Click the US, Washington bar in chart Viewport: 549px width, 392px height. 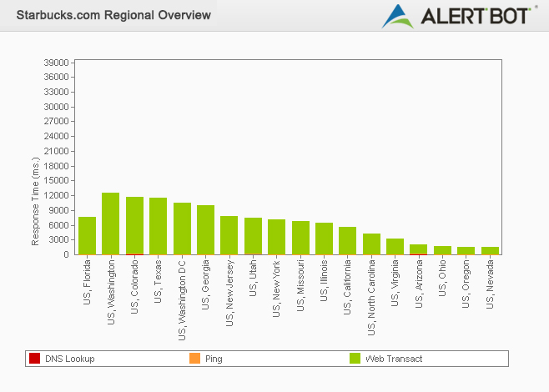111,224
